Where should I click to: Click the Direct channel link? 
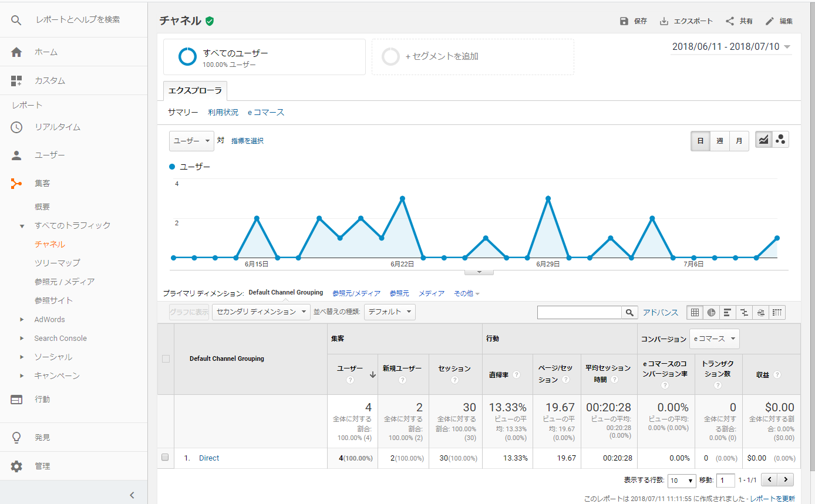point(209,458)
